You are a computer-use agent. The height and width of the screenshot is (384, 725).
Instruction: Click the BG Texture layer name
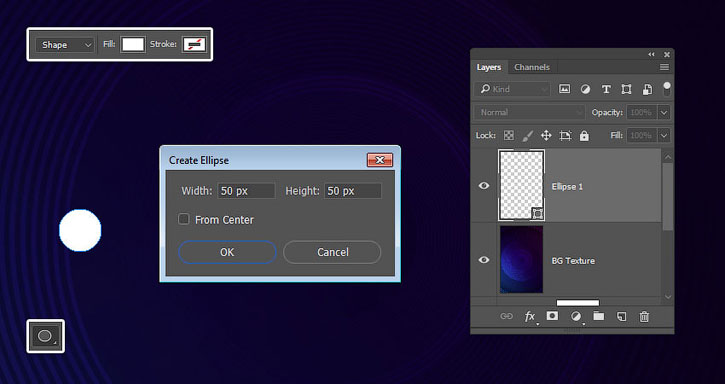[573, 260]
